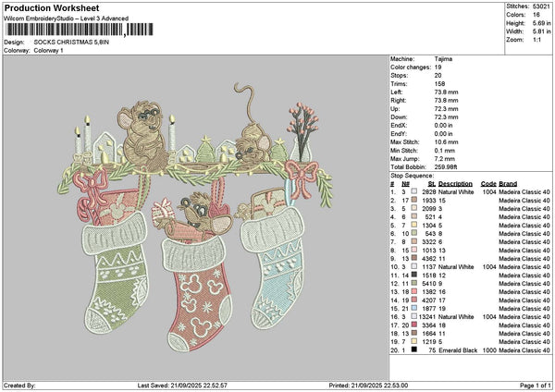Click the Machine value 'Tajima'
The image size is (555, 392).
coord(443,59)
